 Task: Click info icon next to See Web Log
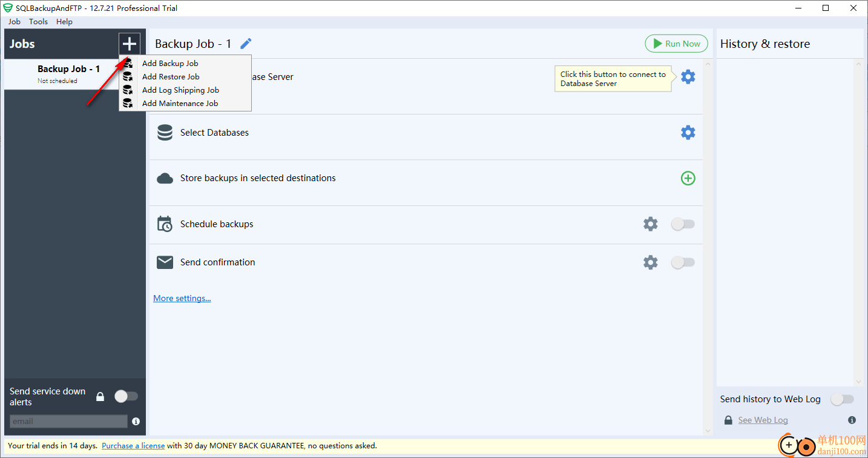tap(852, 420)
